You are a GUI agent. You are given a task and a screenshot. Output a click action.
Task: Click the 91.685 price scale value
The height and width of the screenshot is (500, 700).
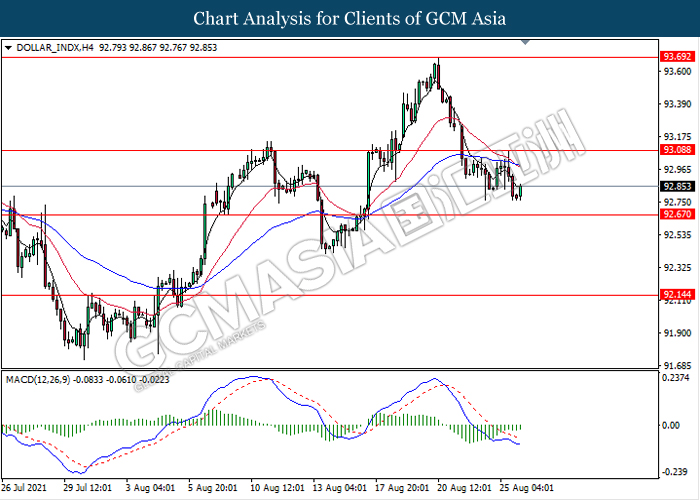(677, 366)
